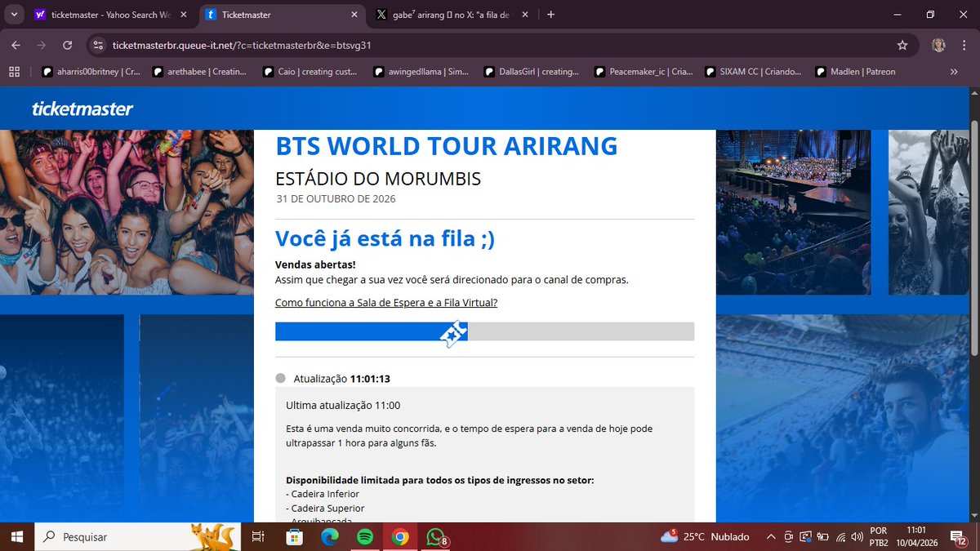Show more bookmarks with the chevron
This screenshot has width=980, height=551.
[954, 72]
